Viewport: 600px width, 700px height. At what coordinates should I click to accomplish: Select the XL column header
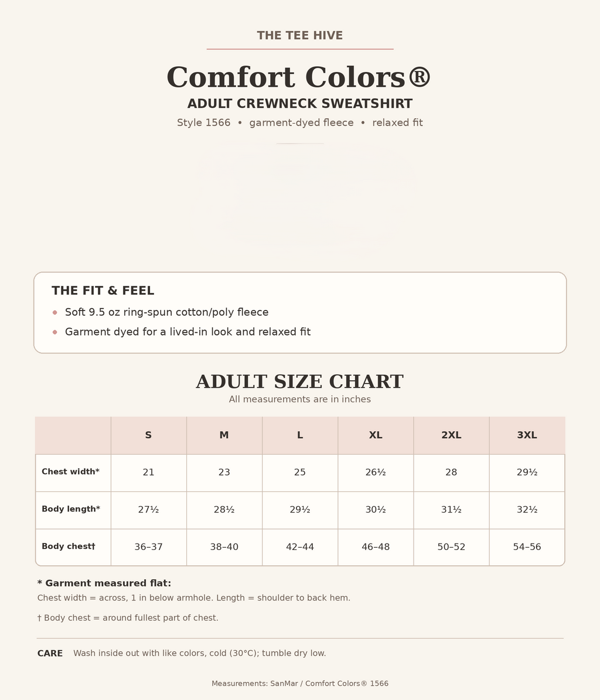[x=376, y=435]
